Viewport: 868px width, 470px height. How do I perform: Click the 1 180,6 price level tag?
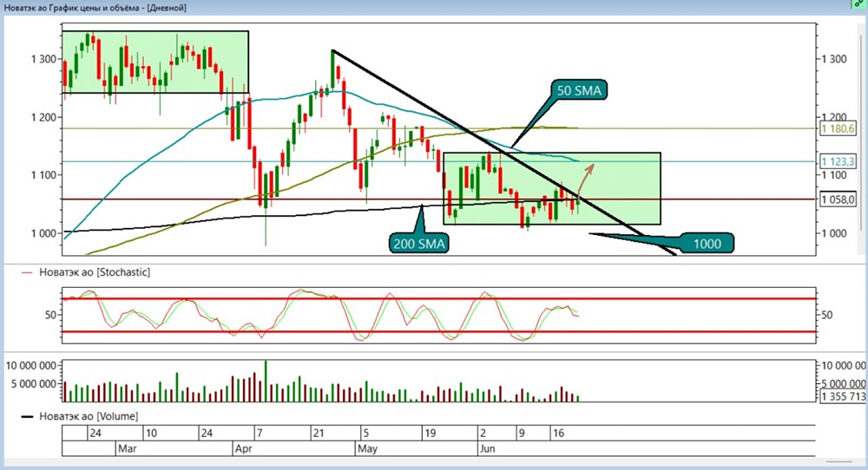[838, 129]
